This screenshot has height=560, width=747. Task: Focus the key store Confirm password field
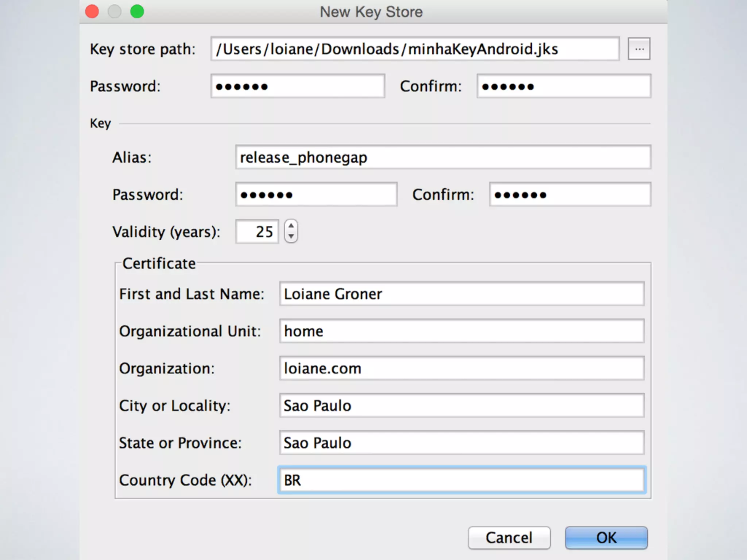pyautogui.click(x=564, y=86)
